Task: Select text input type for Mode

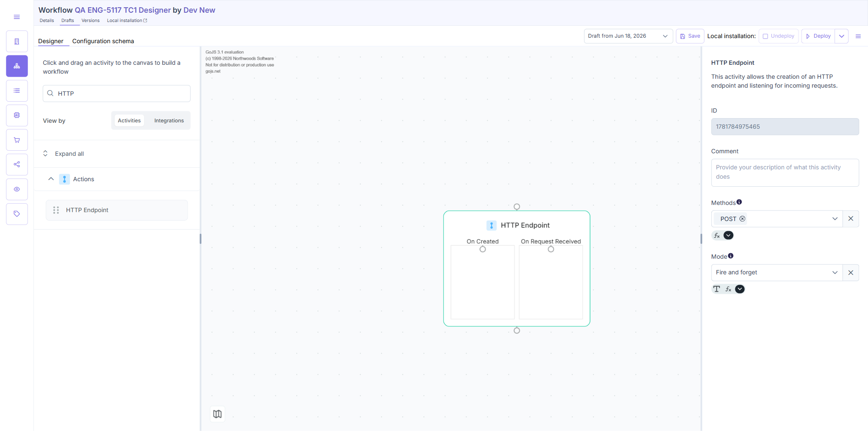Action: pyautogui.click(x=717, y=289)
